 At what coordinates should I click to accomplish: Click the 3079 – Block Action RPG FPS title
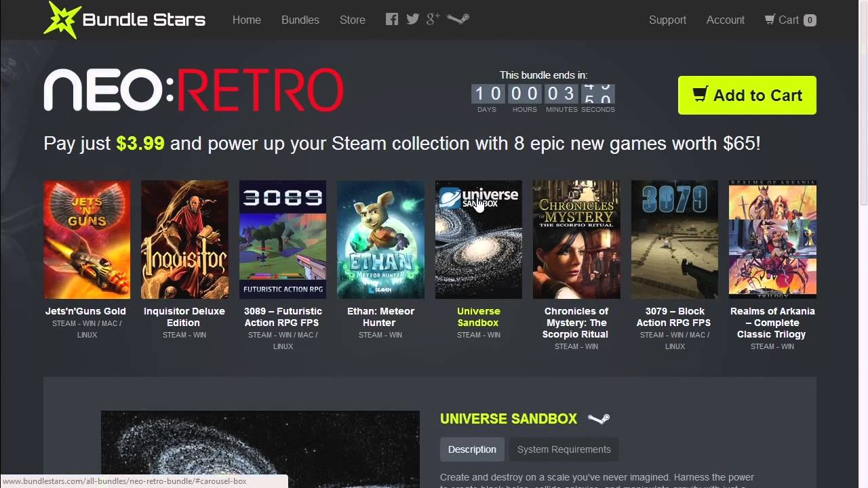click(675, 317)
